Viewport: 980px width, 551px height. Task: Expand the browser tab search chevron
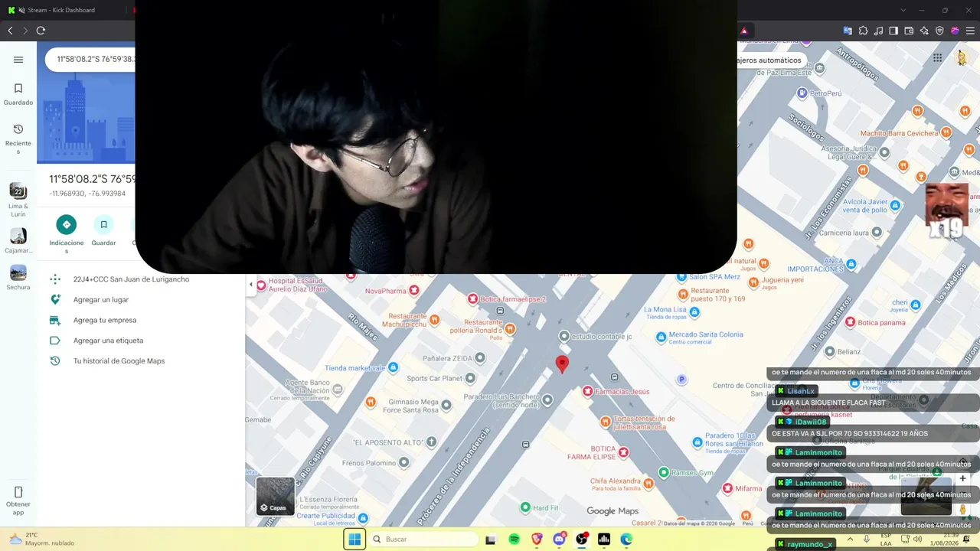[x=903, y=10]
